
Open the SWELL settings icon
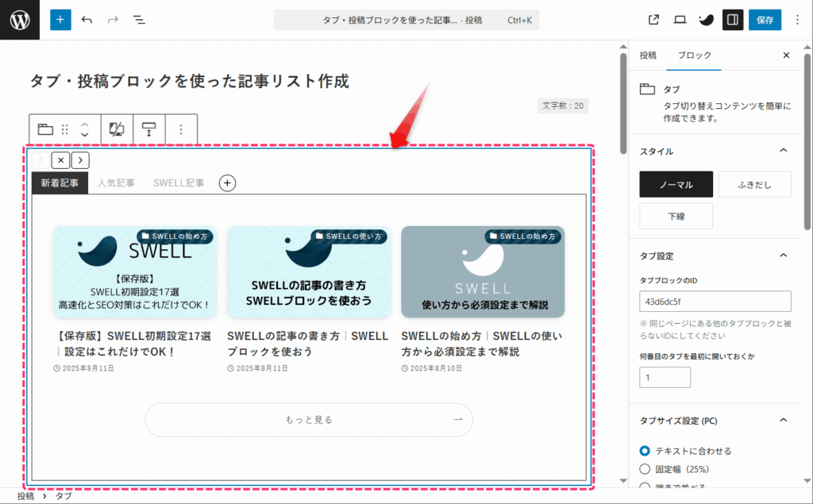[x=706, y=20]
